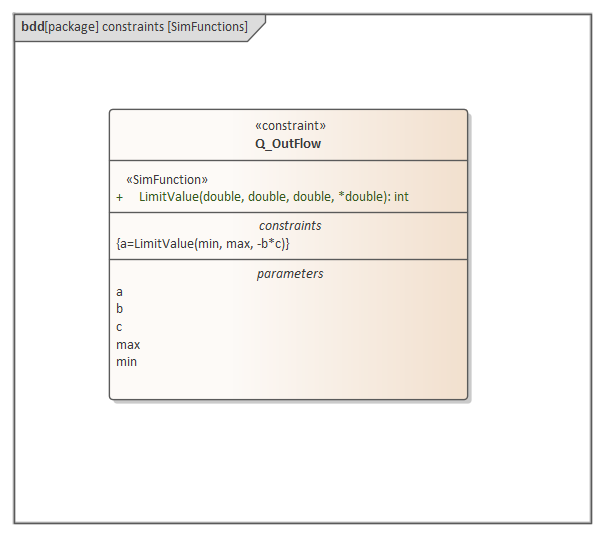The image size is (607, 538).
Task: Click empty canvas area below the Q_OutFlow block
Action: [x=288, y=460]
